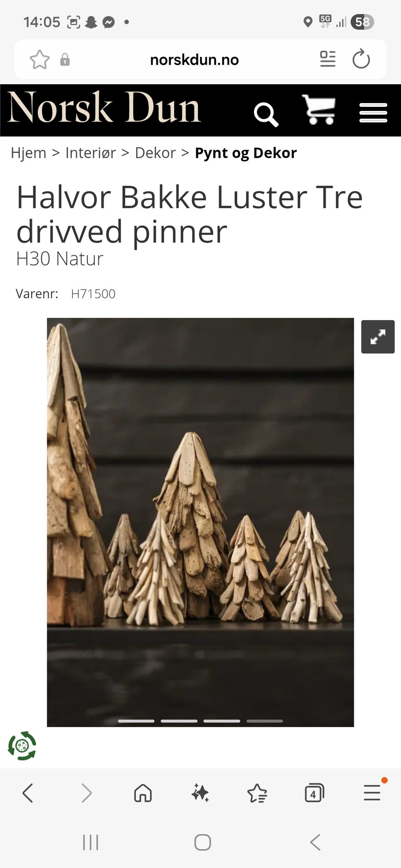The image size is (401, 868).
Task: Go back with browser back arrow
Action: (28, 793)
